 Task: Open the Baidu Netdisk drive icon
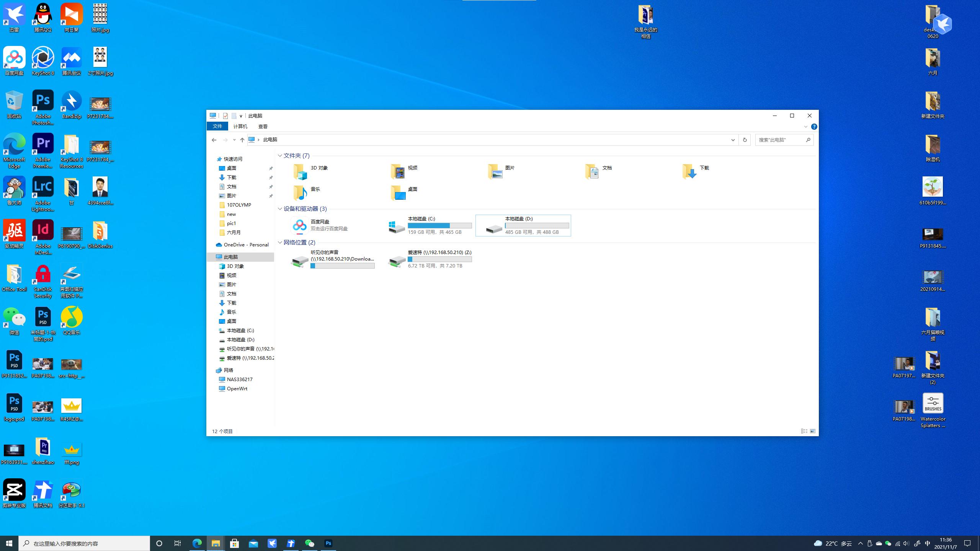click(x=299, y=225)
